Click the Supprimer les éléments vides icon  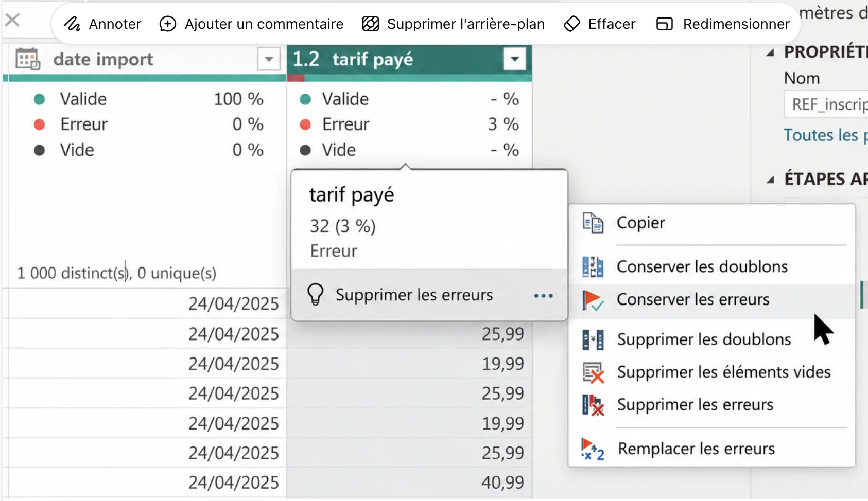[593, 373]
